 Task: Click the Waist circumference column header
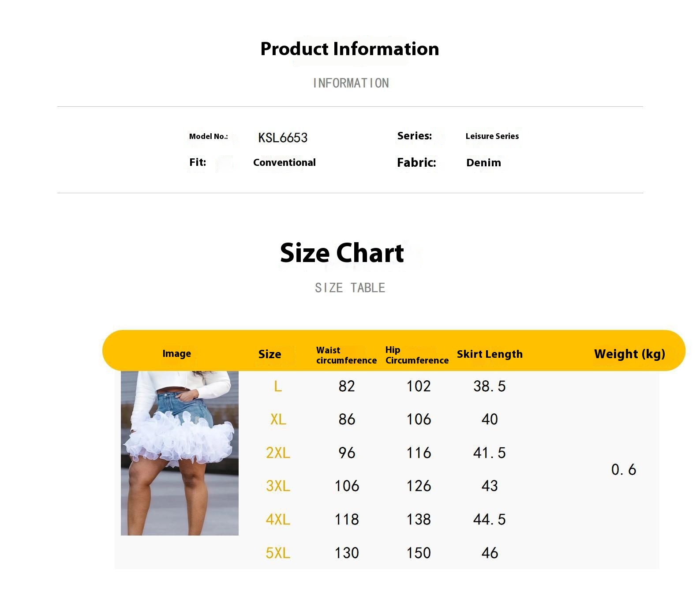coord(346,355)
